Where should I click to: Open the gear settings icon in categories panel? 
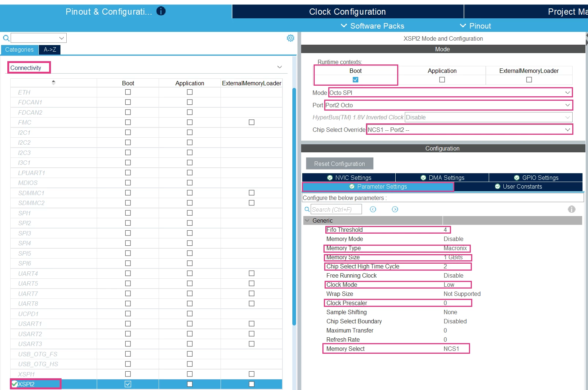[x=291, y=38]
